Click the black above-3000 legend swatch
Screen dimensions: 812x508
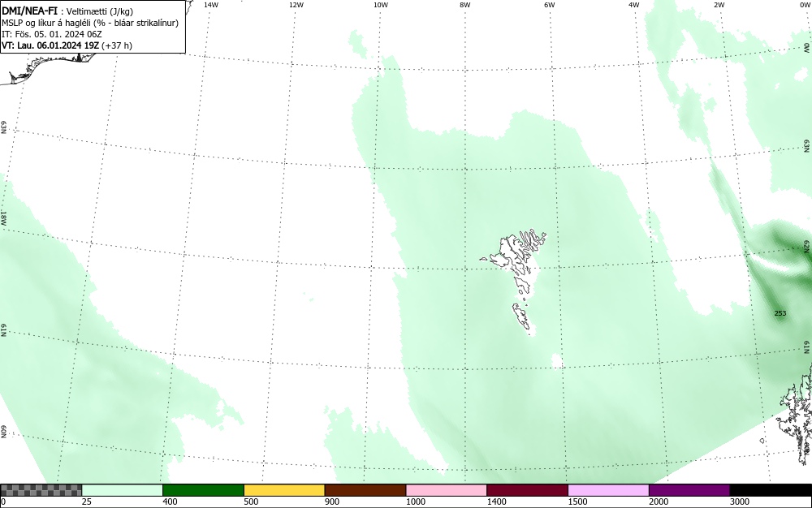pos(771,490)
